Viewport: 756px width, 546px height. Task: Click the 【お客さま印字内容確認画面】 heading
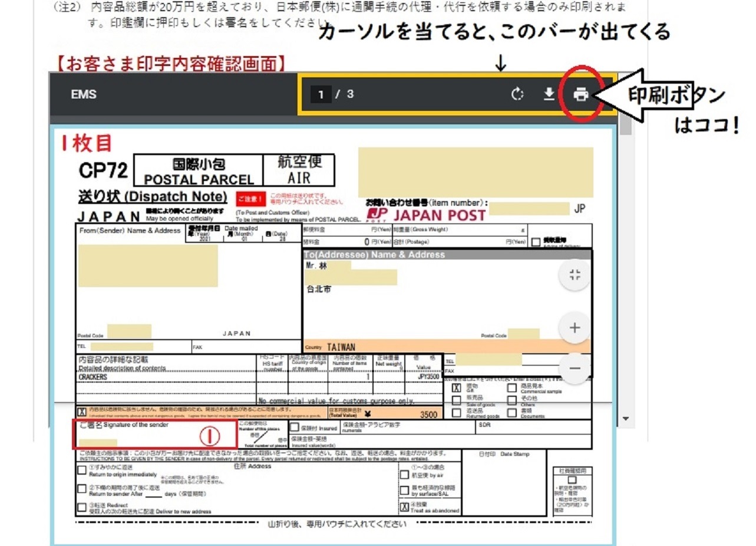pos(171,63)
